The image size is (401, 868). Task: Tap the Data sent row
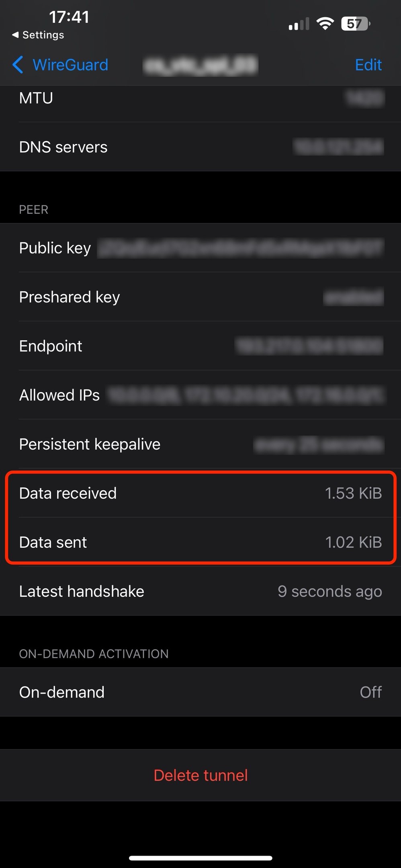pyautogui.click(x=200, y=542)
